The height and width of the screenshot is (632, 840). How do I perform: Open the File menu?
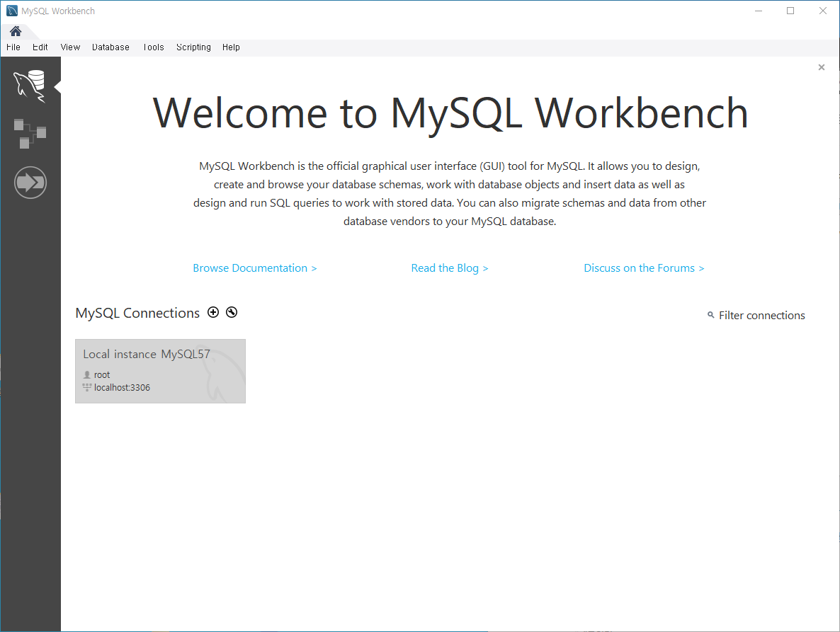tap(13, 47)
